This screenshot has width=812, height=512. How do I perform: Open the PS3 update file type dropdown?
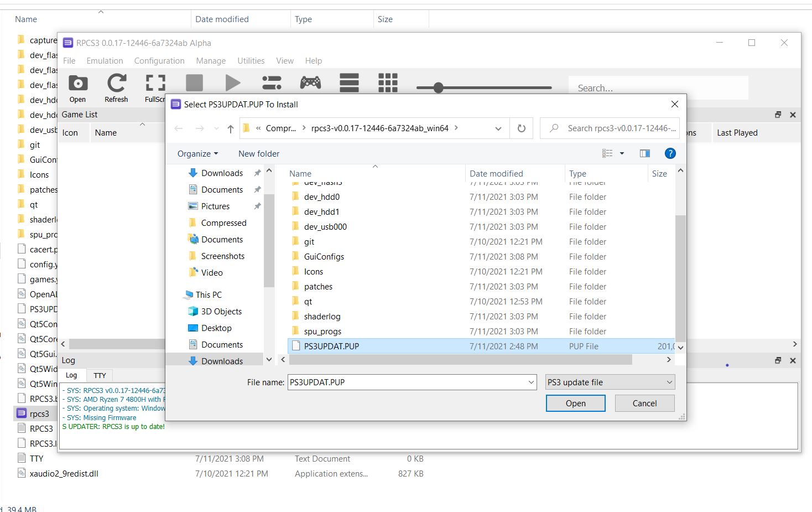[x=610, y=382]
